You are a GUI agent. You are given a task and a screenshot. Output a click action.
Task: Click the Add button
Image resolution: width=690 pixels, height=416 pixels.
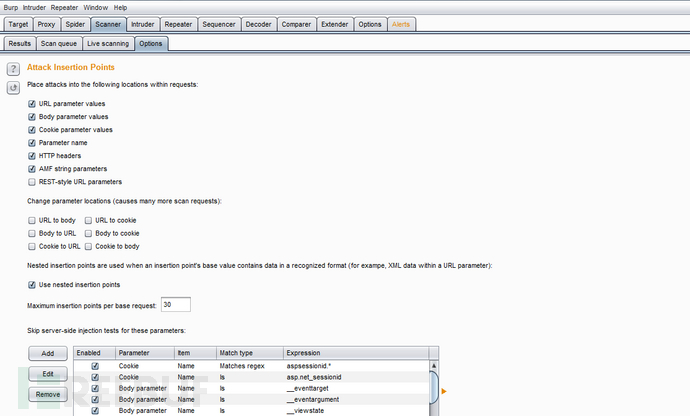point(48,353)
